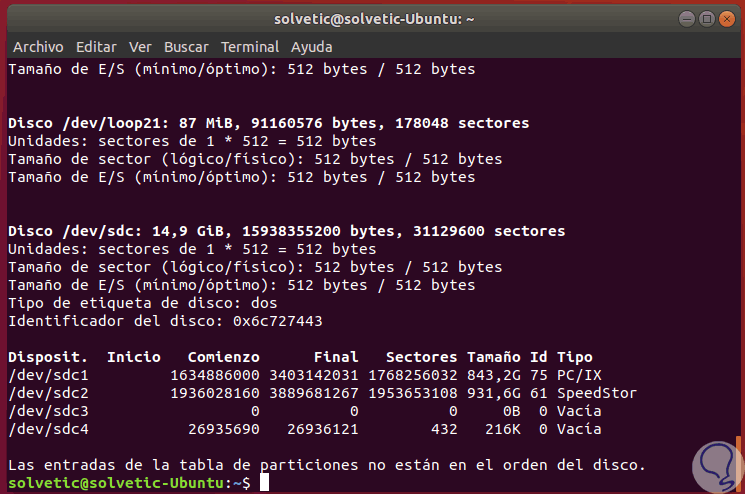Click the /dev/sdc2 device entry
Image resolution: width=745 pixels, height=494 pixels.
48,393
